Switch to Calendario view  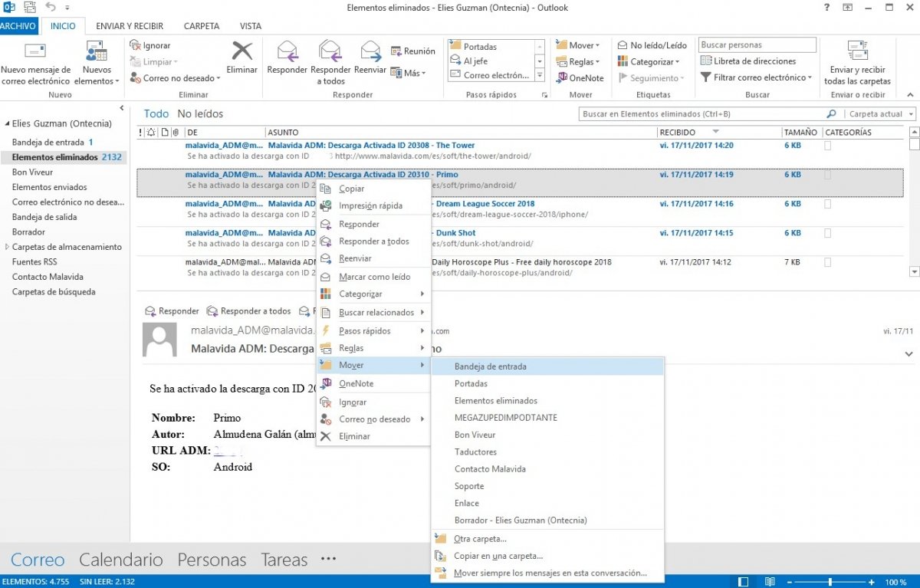pyautogui.click(x=121, y=560)
